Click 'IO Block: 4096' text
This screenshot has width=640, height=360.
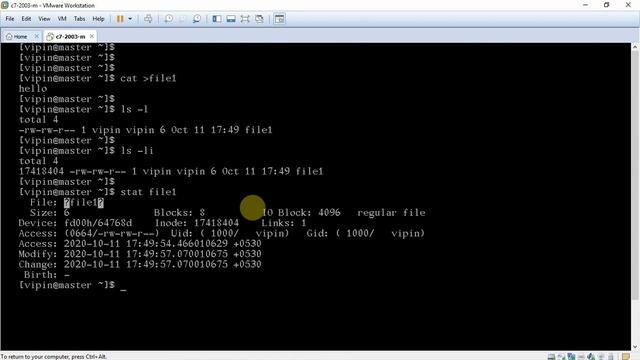coord(301,213)
